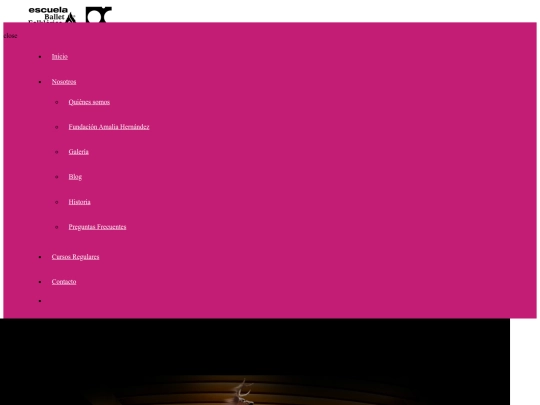Click the black square logo beside Escuela logo
Screen dimensions: 540x405
point(99,15)
